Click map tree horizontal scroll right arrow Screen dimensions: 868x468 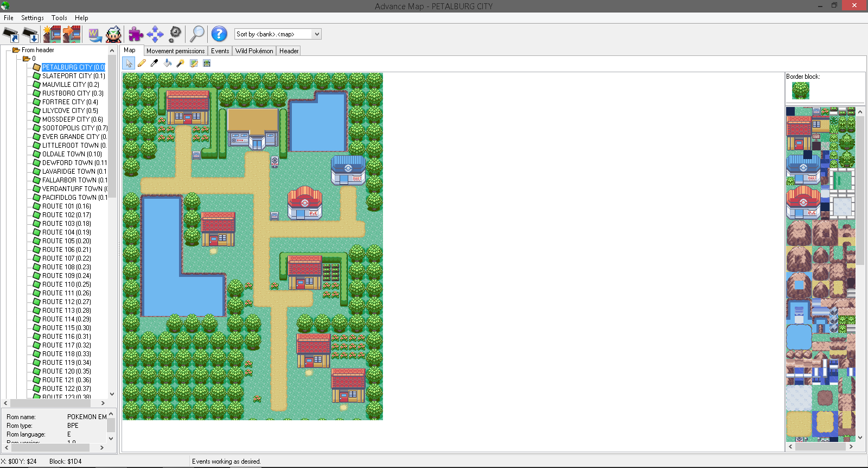(103, 403)
